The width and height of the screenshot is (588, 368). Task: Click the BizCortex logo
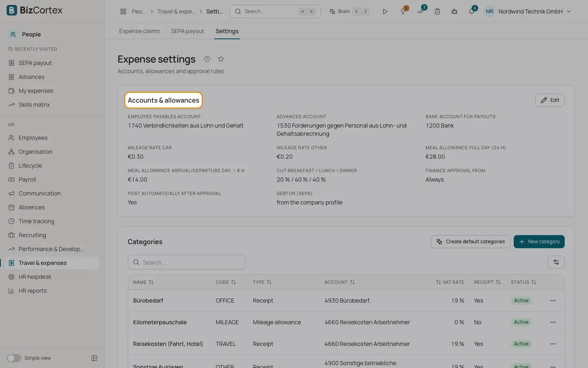[x=35, y=10]
